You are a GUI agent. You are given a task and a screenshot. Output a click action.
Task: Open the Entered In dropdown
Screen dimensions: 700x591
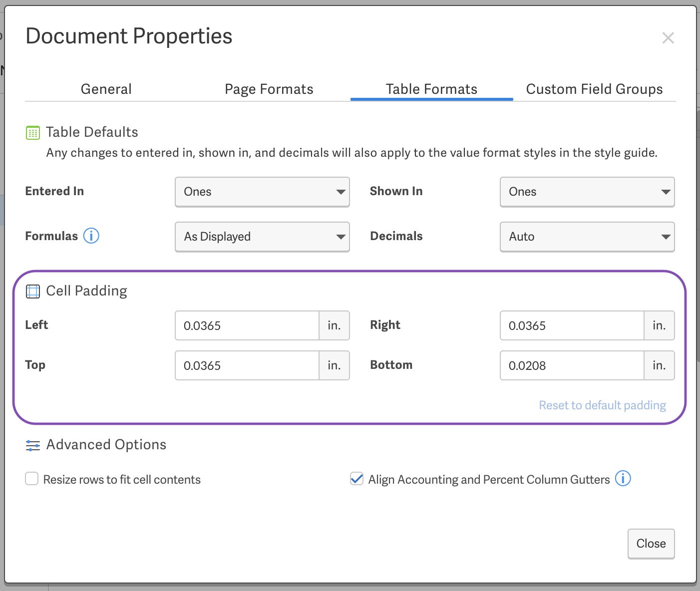point(262,192)
